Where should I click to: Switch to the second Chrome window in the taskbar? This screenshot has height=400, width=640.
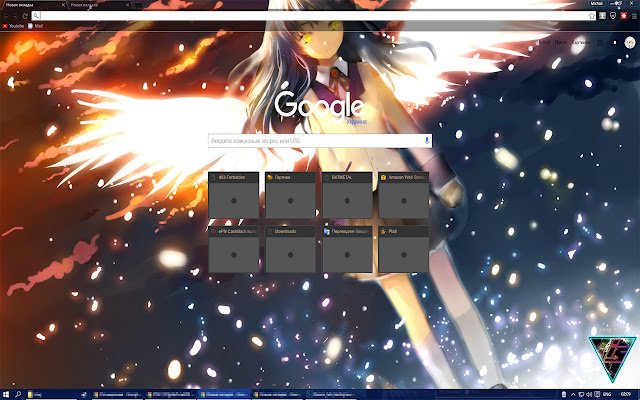click(171, 394)
